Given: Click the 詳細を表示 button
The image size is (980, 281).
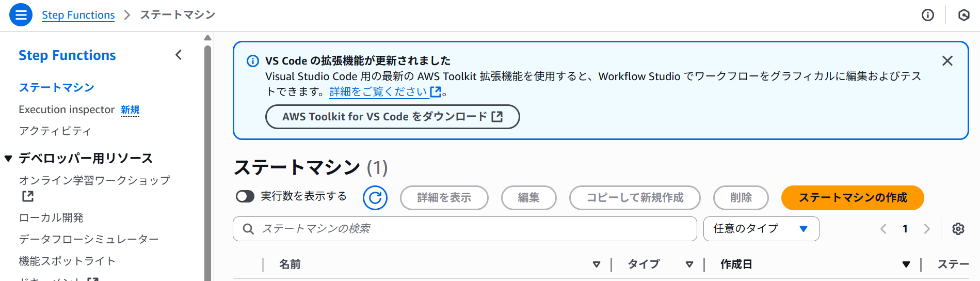Looking at the screenshot, I should point(444,198).
